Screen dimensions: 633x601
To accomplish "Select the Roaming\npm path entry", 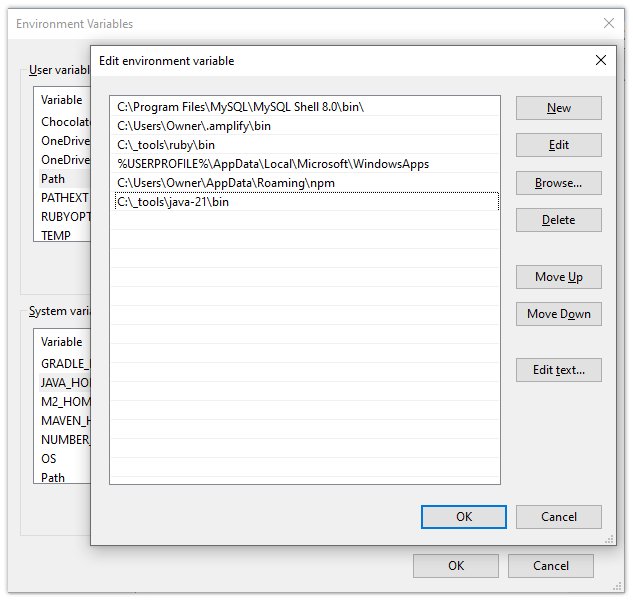I will (x=225, y=183).
